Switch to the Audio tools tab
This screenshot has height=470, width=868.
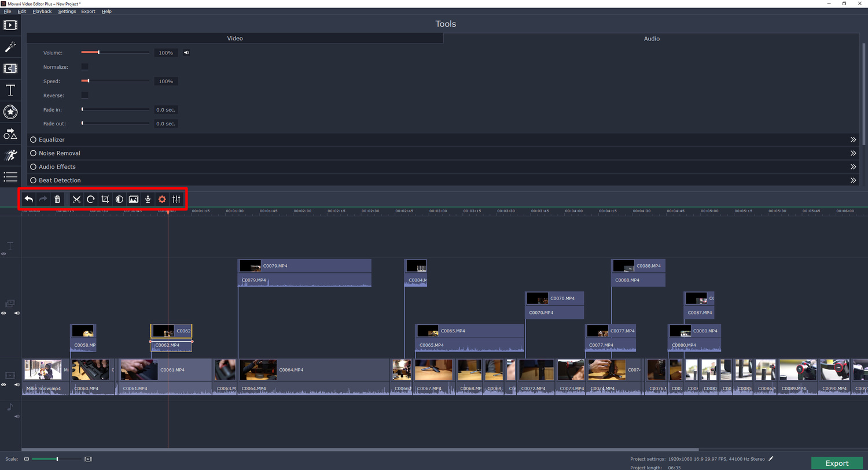(x=652, y=38)
